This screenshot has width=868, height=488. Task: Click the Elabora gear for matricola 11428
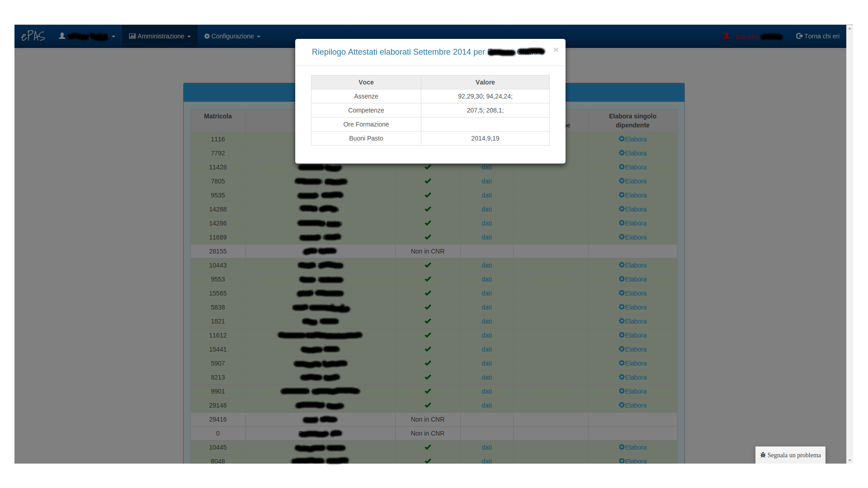[x=622, y=167]
